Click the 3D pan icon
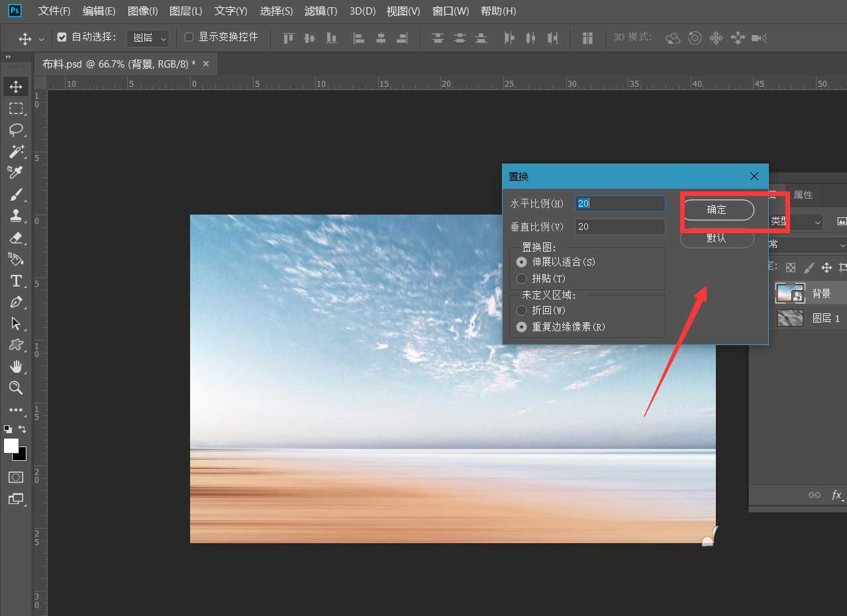Screen dimensions: 847x616 716,38
